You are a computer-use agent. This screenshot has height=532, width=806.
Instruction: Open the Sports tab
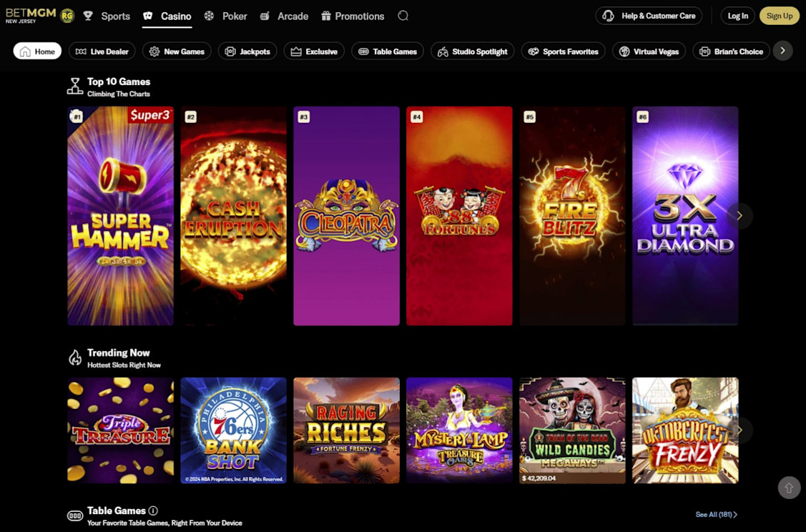coord(107,16)
